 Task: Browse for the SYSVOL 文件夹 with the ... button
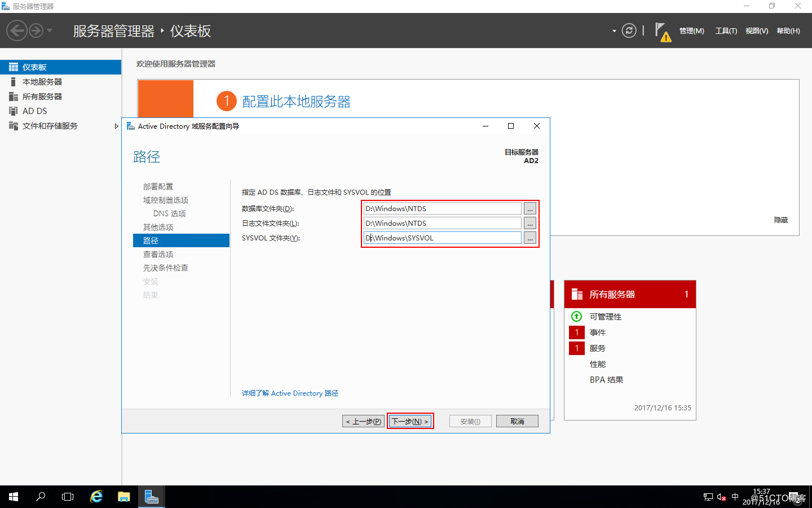530,238
